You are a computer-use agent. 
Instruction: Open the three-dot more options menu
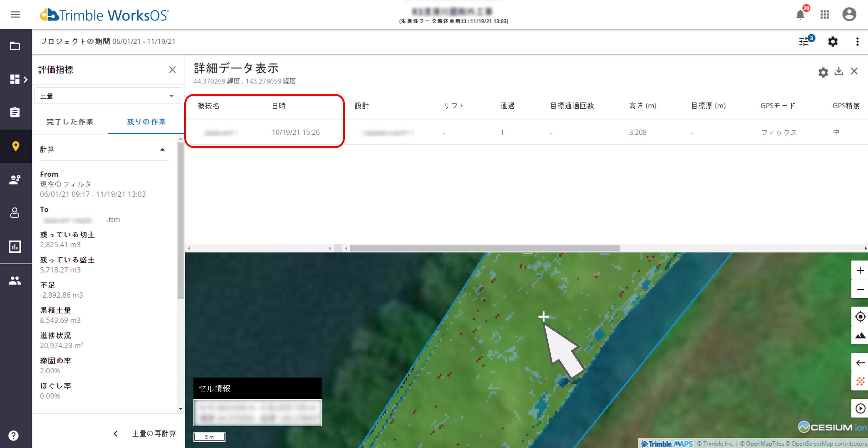pos(857,42)
